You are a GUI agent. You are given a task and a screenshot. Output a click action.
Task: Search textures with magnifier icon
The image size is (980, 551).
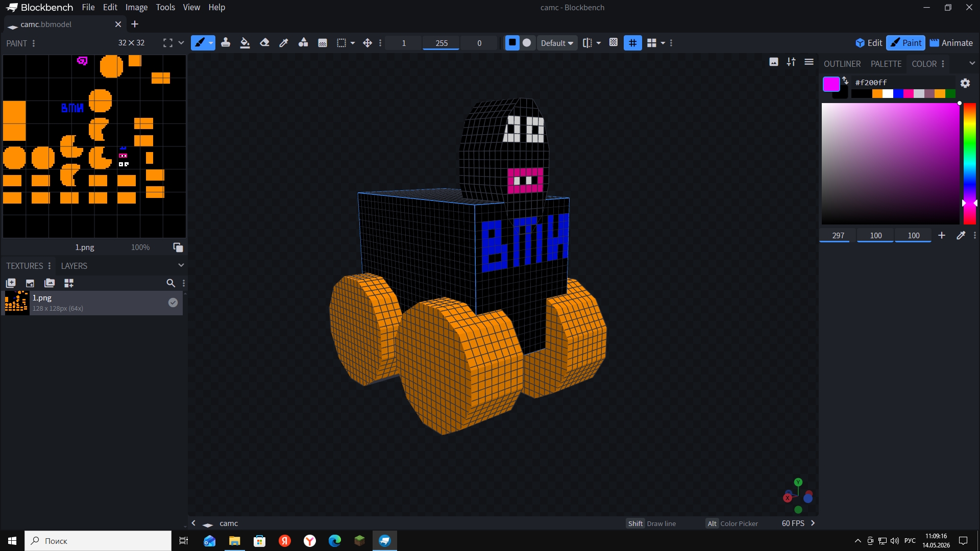click(170, 283)
